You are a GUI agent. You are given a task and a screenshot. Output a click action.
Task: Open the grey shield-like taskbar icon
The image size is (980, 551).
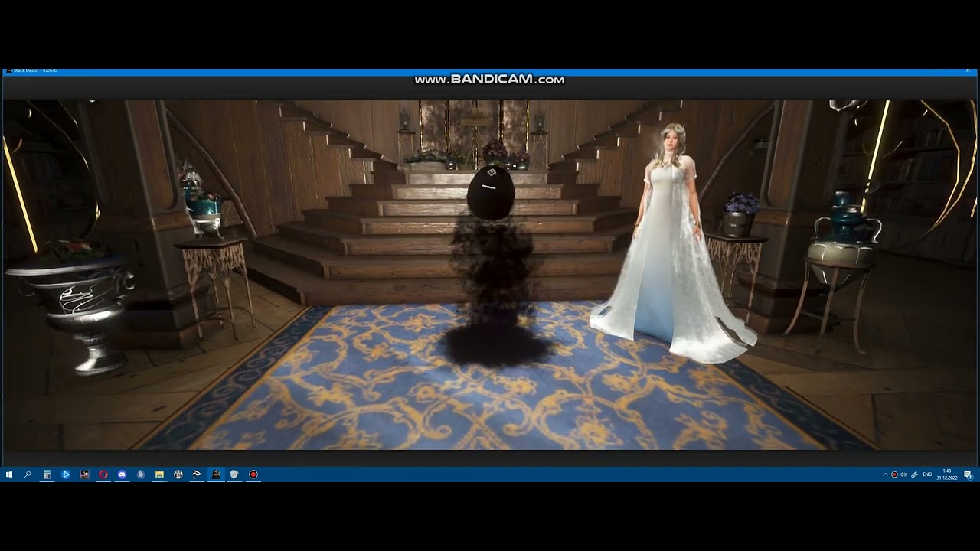[x=234, y=474]
